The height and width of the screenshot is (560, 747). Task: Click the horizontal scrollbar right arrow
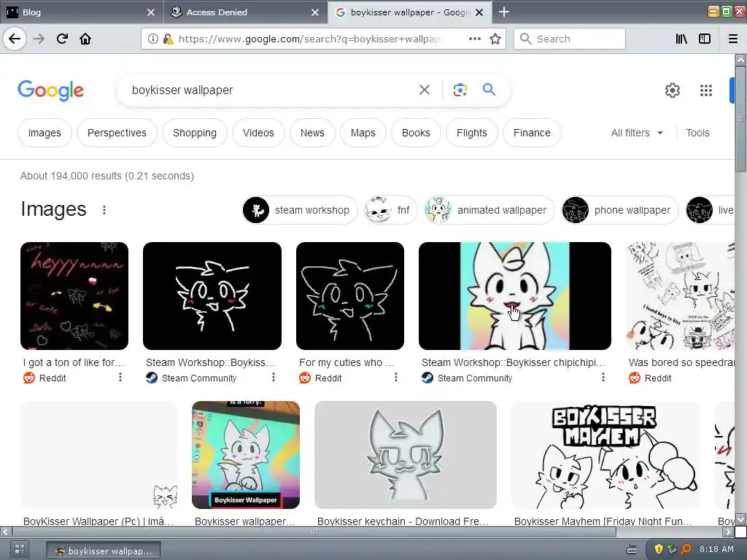point(729,532)
